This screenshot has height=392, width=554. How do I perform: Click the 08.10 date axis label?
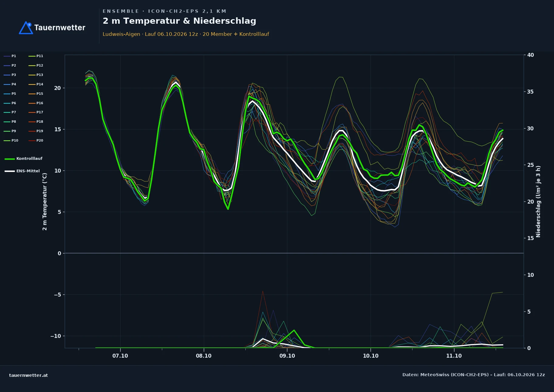[x=203, y=356]
